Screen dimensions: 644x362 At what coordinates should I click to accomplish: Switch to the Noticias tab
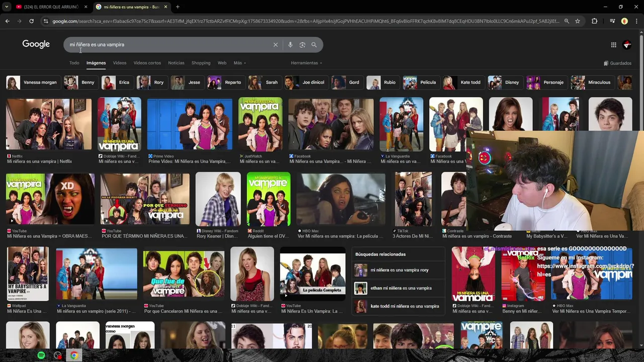pos(176,63)
